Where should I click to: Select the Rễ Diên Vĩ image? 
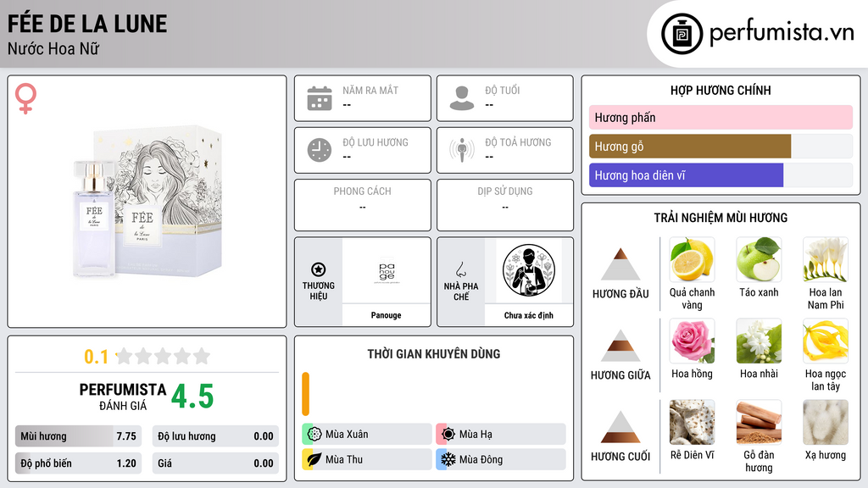coord(692,422)
